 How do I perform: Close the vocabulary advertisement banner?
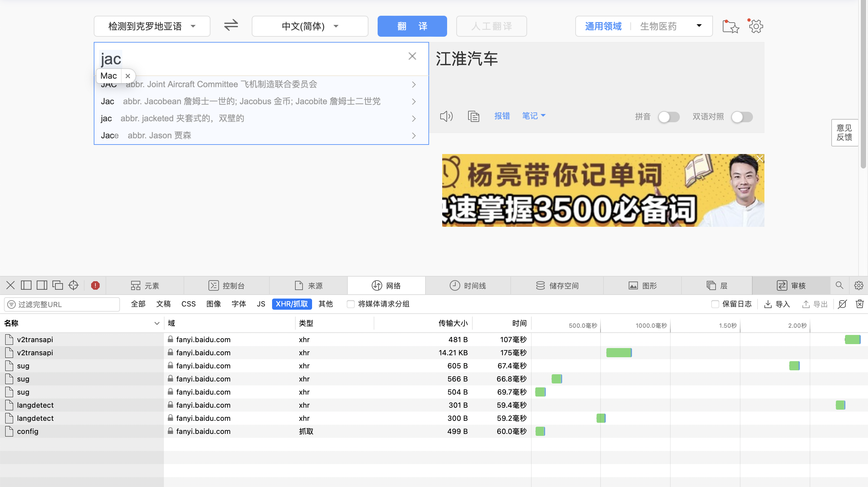coord(759,159)
